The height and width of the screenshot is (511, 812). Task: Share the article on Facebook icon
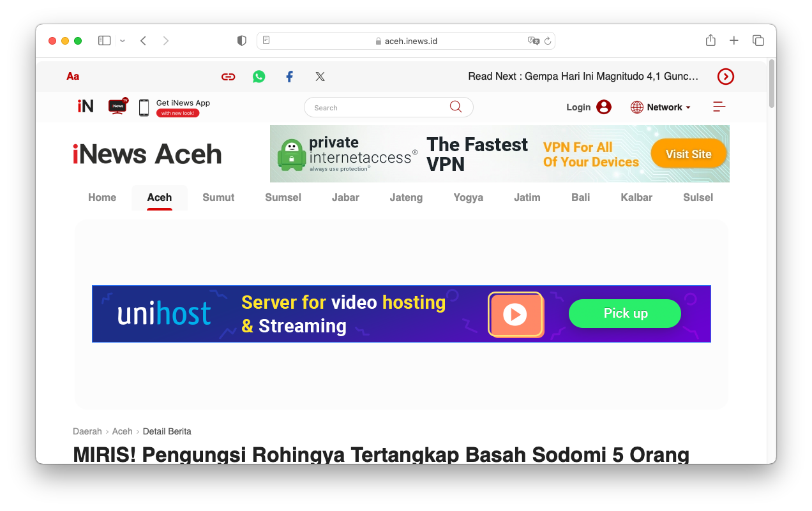(289, 77)
